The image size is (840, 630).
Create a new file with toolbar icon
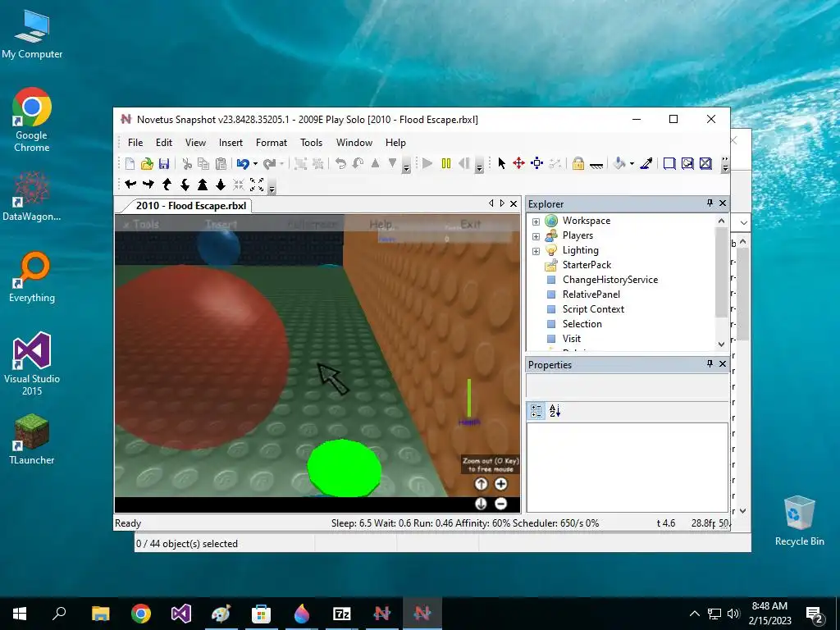(130, 163)
